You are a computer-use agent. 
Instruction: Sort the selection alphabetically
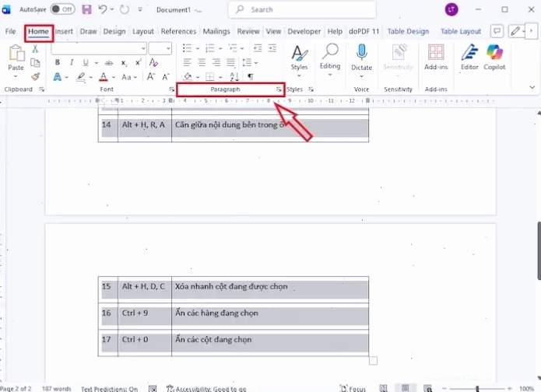click(234, 76)
